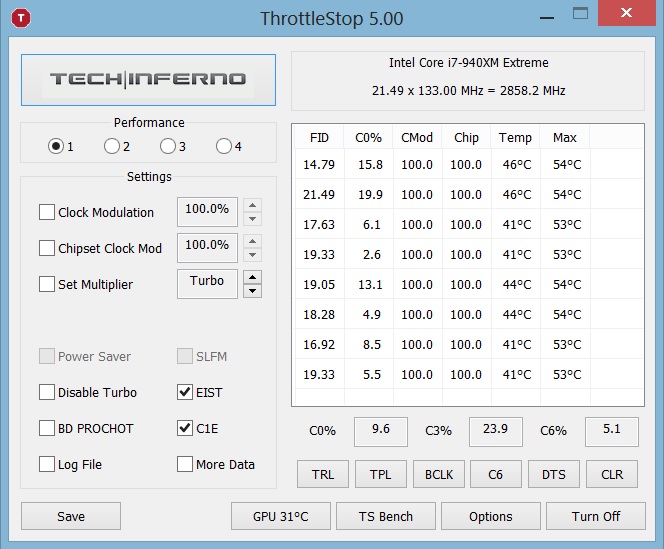Click the C6 button
The image size is (664, 549).
click(496, 474)
